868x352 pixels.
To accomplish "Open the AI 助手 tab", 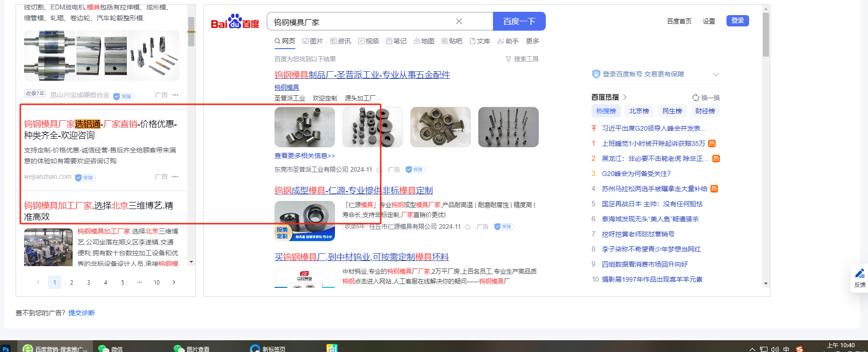I will click(508, 41).
